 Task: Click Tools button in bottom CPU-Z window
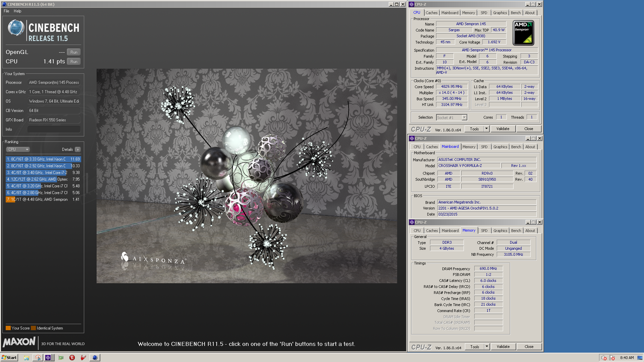click(475, 347)
